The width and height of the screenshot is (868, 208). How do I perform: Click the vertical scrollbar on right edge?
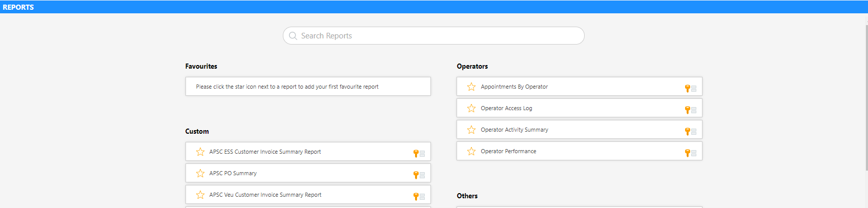[x=865, y=102]
